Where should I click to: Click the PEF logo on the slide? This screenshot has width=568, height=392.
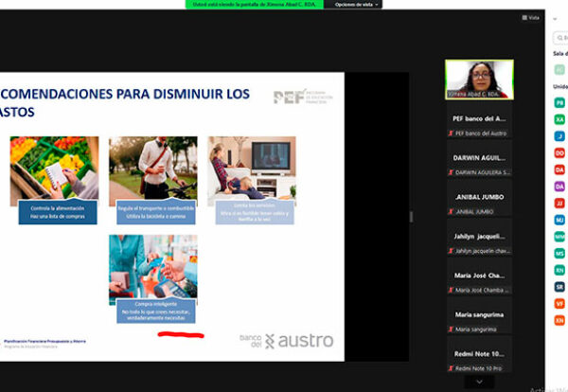pos(303,97)
